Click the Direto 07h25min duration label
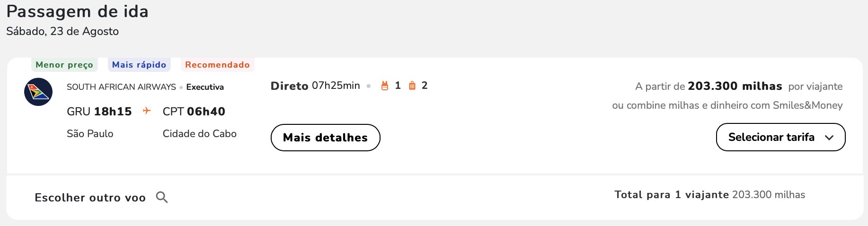 tap(315, 86)
